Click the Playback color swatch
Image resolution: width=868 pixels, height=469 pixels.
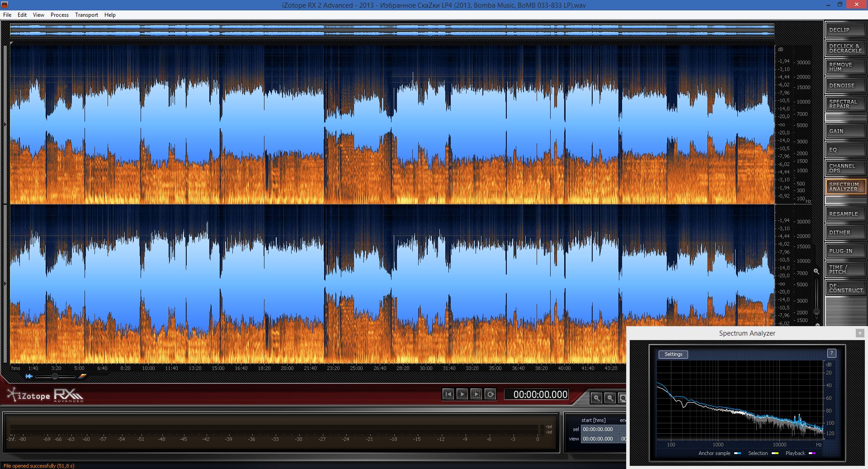pyautogui.click(x=812, y=453)
